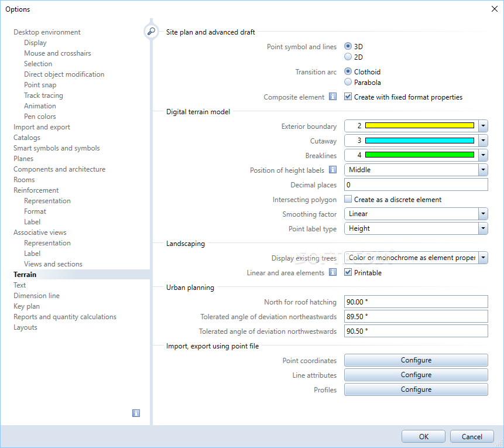Expand Point label type Height dropdown
The width and height of the screenshot is (504, 448).
coord(483,228)
